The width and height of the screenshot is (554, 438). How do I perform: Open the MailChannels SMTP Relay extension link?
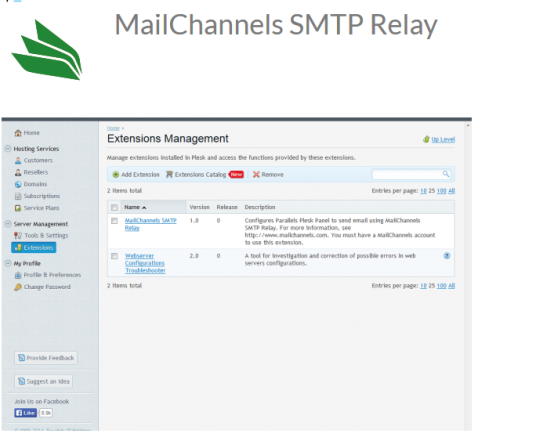(x=151, y=224)
